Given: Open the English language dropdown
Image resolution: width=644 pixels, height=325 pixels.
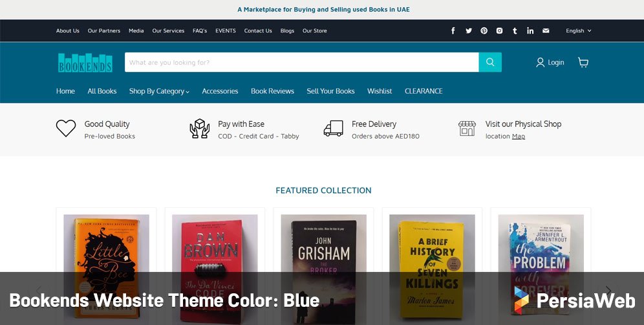Looking at the screenshot, I should tap(578, 31).
